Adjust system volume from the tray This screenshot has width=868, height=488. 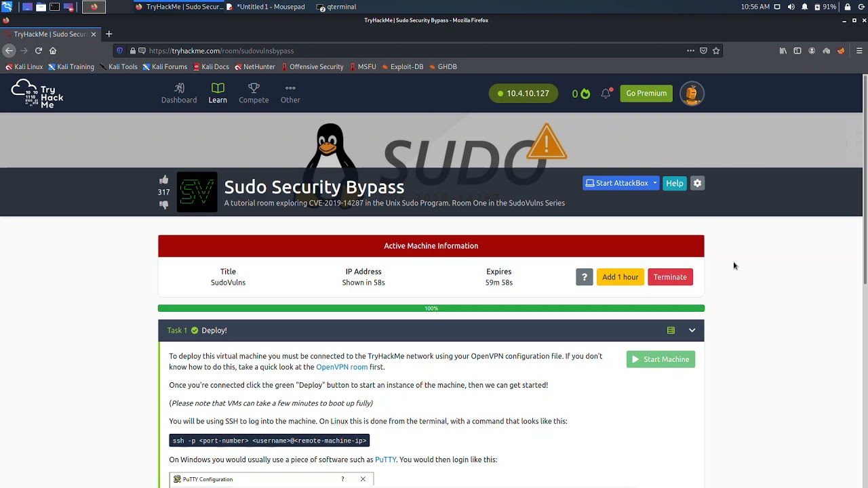point(791,7)
